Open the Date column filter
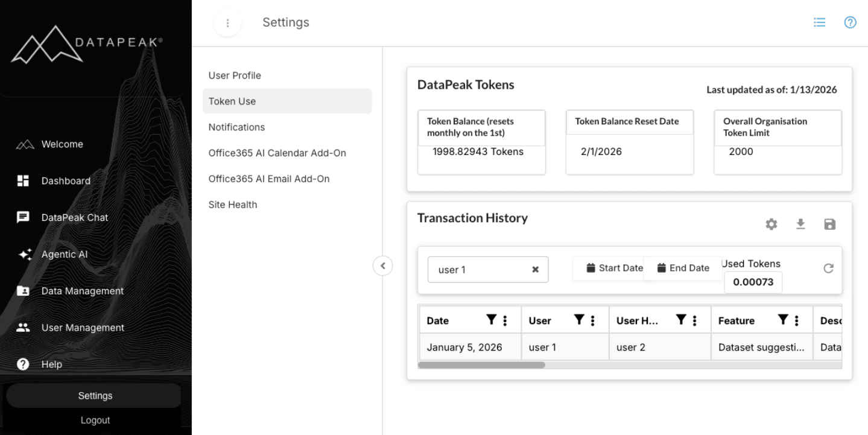Screen dimensions: 868x435 click(x=490, y=320)
